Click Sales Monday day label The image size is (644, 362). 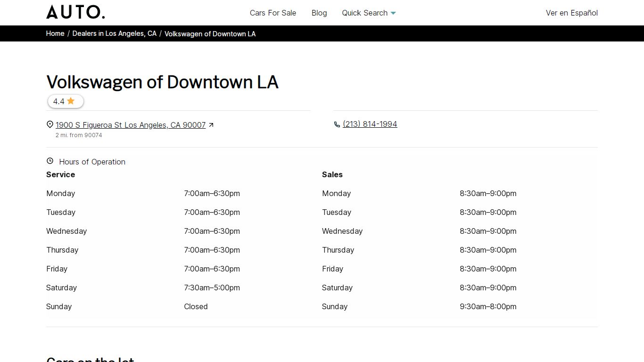(337, 193)
